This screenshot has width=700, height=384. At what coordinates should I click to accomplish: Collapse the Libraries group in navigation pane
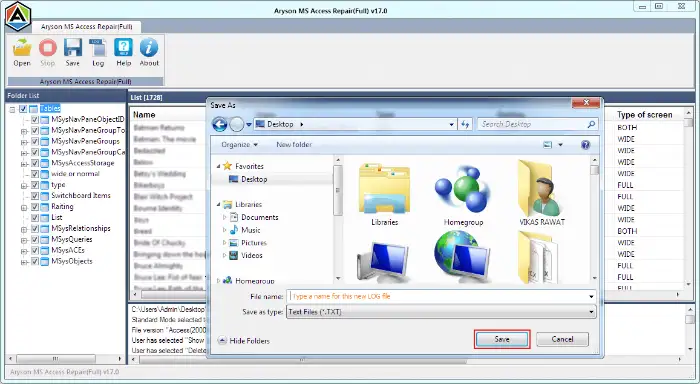[218, 205]
